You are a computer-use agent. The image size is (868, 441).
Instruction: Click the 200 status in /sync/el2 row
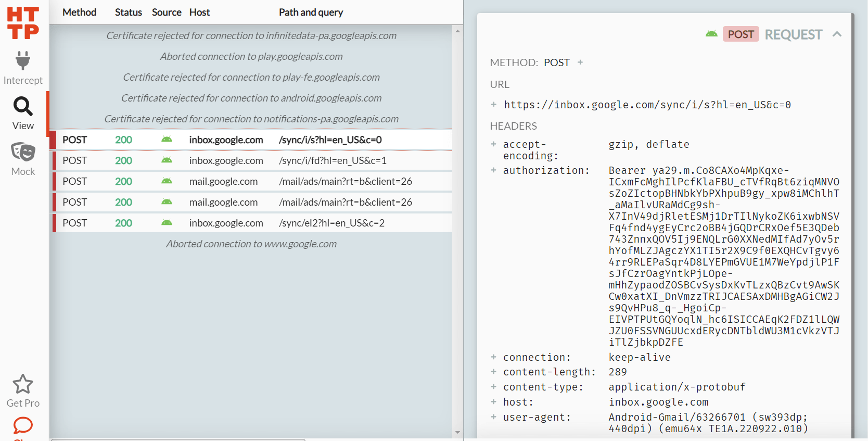[x=123, y=223]
